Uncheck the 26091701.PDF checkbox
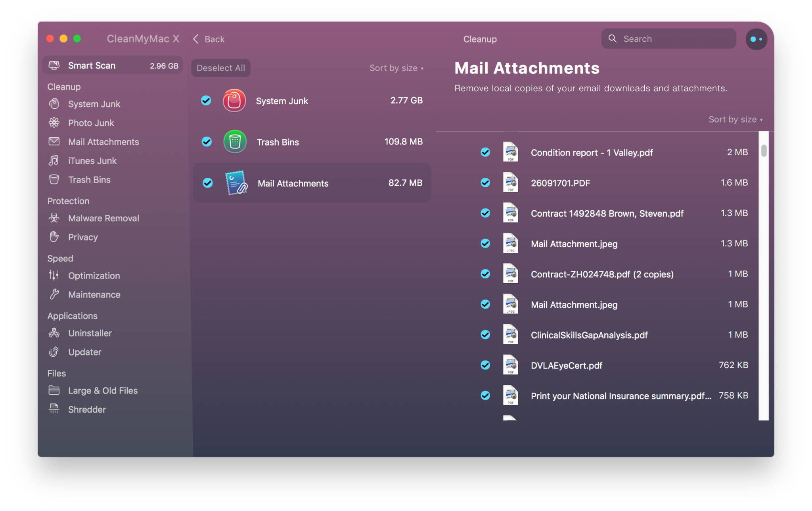This screenshot has width=812, height=511. pos(485,182)
